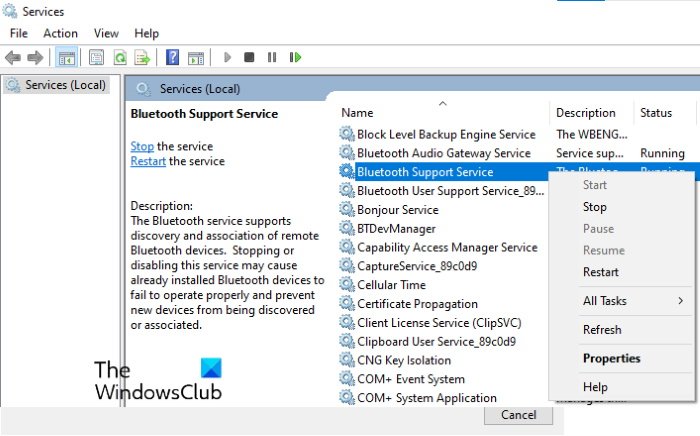Toggle the Show/Hide Console Tree button

coord(66,57)
